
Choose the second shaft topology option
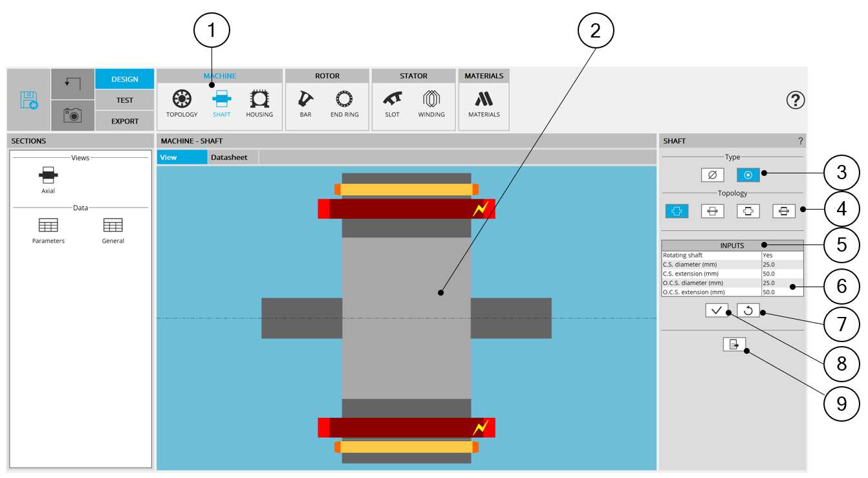pyautogui.click(x=712, y=212)
